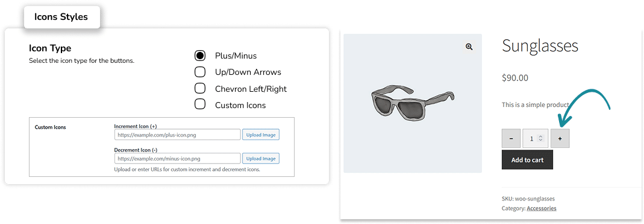This screenshot has height=224, width=644.
Task: Click Upload Image for Decrement Icon
Action: [261, 159]
